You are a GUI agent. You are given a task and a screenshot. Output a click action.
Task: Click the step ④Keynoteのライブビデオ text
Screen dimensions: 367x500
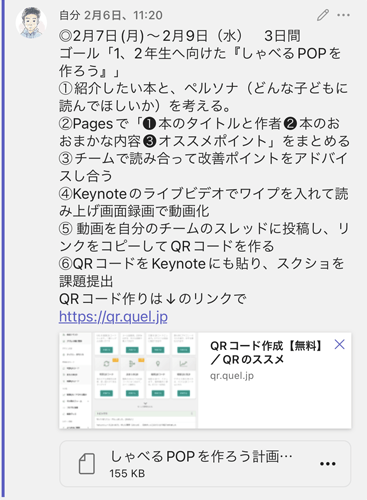pos(203,202)
